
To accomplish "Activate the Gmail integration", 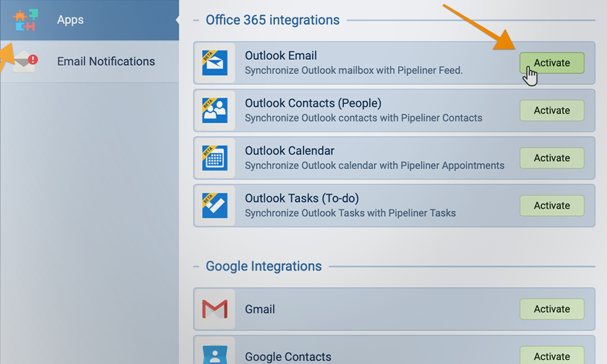I will pos(552,309).
